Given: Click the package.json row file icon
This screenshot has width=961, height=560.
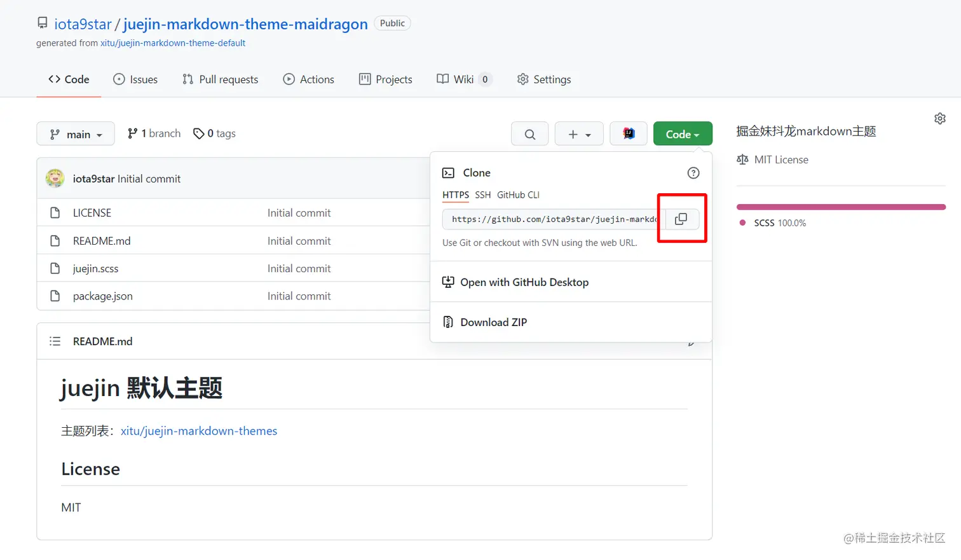Looking at the screenshot, I should click(x=55, y=296).
